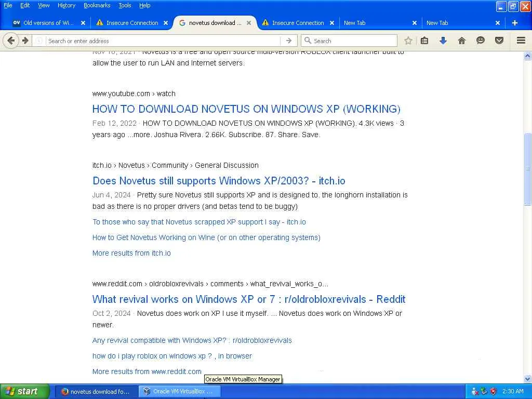Click the network connection tray icon
Image resolution: width=532 pixels, height=399 pixels.
[x=475, y=392]
